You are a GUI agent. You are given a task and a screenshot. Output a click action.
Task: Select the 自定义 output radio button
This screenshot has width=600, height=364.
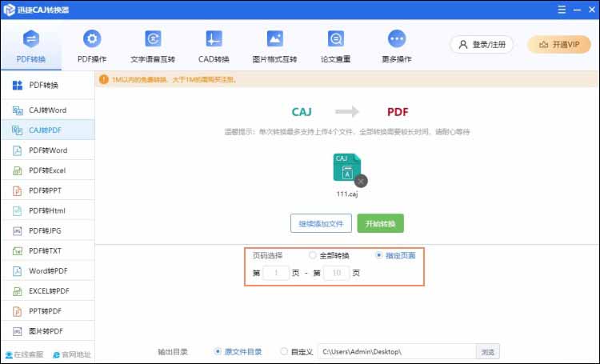284,351
